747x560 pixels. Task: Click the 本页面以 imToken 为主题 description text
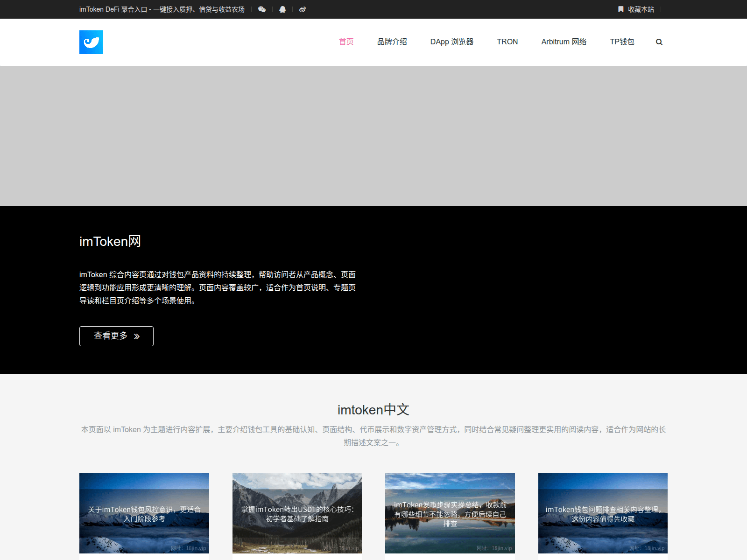coord(373,436)
